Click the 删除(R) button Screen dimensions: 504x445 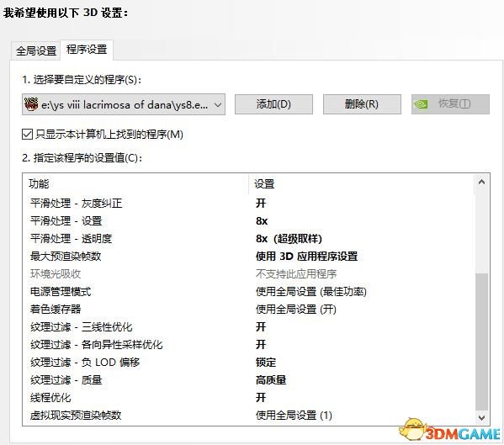362,104
